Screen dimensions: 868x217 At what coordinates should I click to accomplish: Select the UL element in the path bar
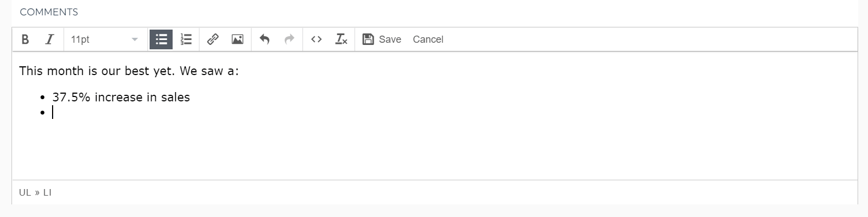click(25, 192)
